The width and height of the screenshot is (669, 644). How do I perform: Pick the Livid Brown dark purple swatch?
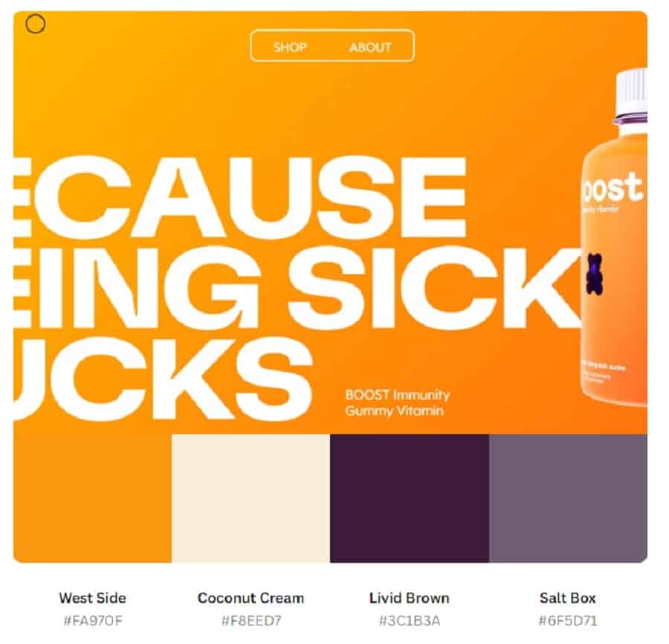(410, 498)
